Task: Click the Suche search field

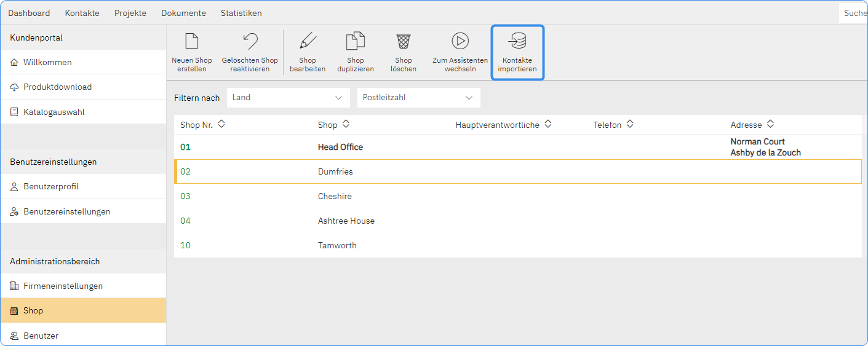Action: pyautogui.click(x=853, y=13)
